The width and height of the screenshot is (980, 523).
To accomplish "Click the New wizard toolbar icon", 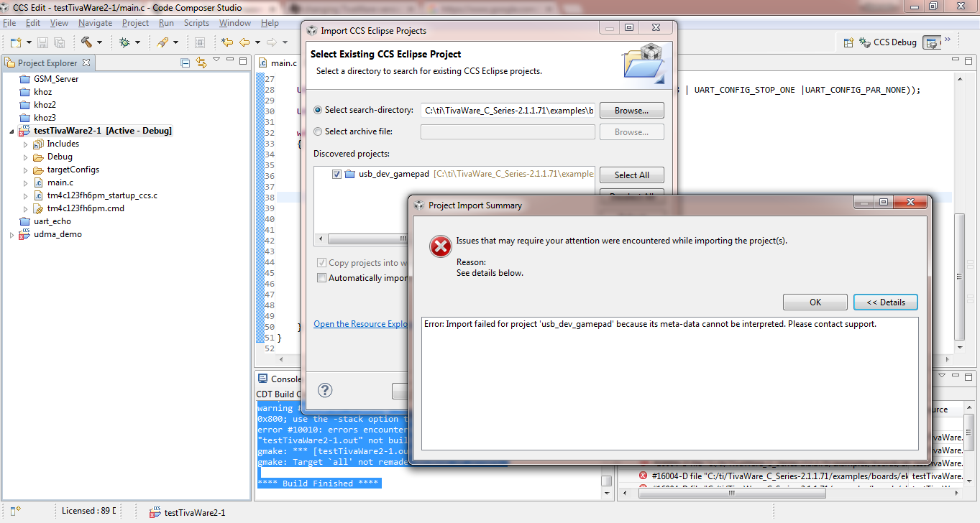I will [15, 42].
